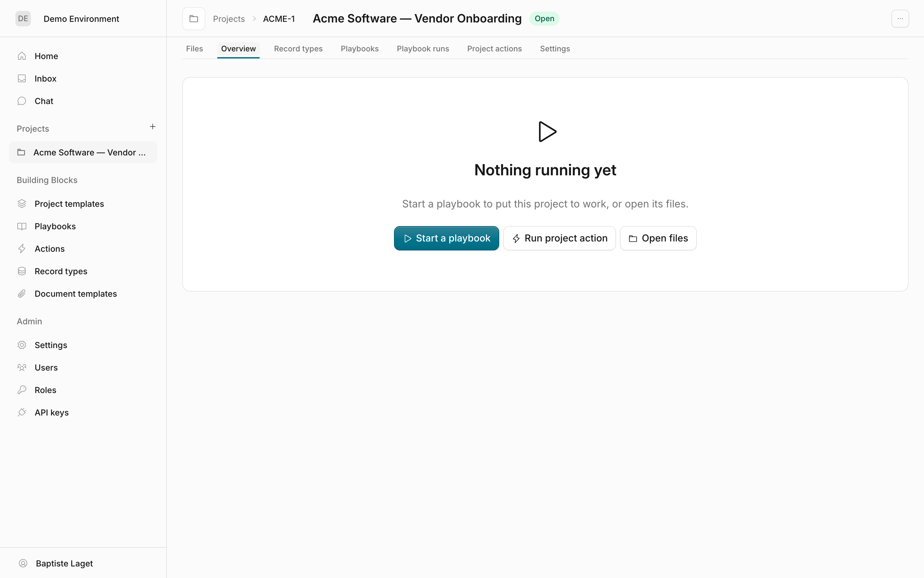Click the Project templates layers icon
The image size is (924, 578).
pyautogui.click(x=22, y=204)
